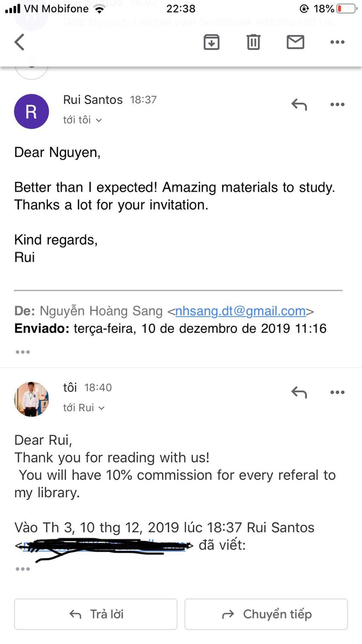Reply arrow on my 18:40 message
362x644 pixels.
[x=299, y=392]
